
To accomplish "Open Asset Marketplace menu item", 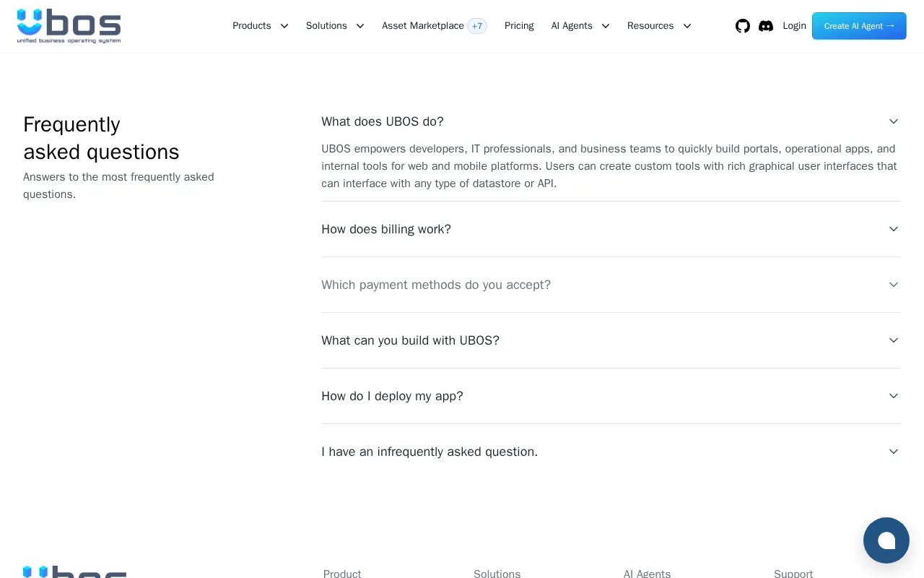I will [x=423, y=26].
